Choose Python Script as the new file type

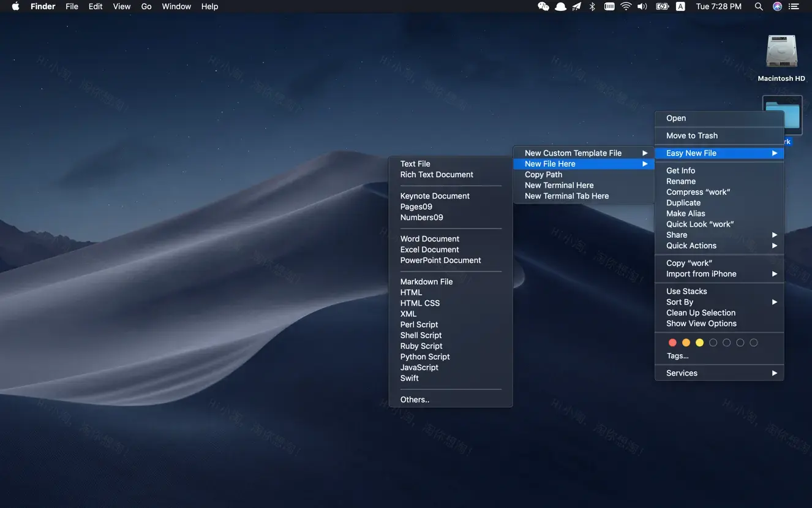coord(424,357)
